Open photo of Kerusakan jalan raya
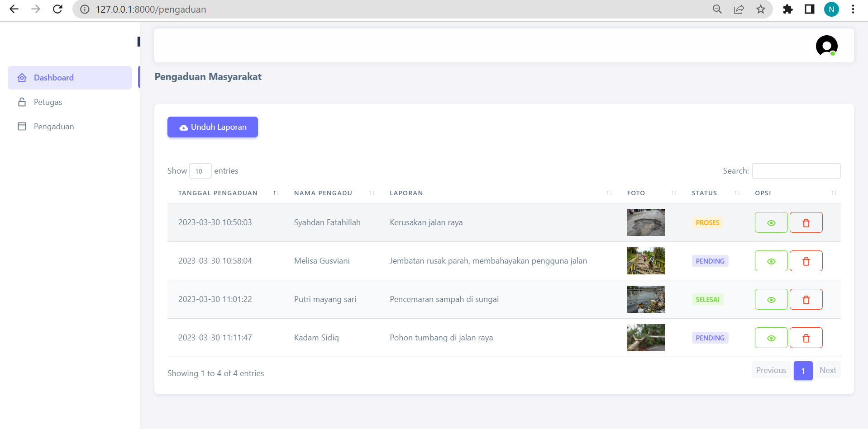The height and width of the screenshot is (429, 868). coord(646,222)
